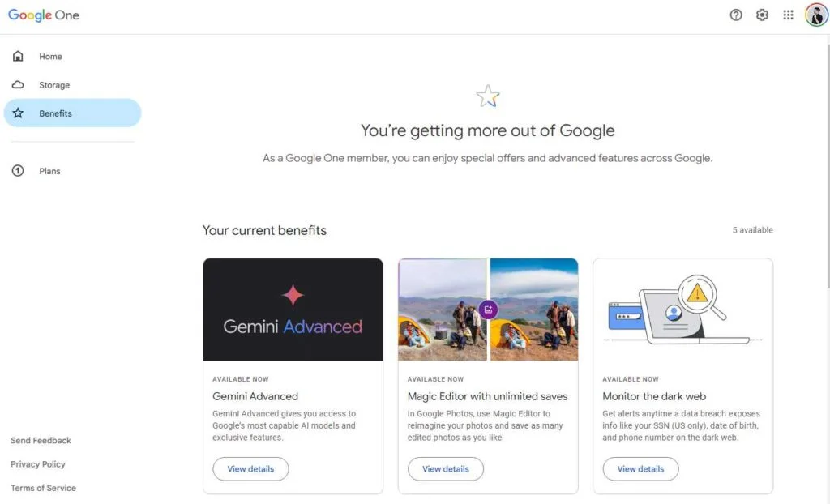830x504 pixels.
Task: Click the Storage cloud icon
Action: click(x=18, y=85)
